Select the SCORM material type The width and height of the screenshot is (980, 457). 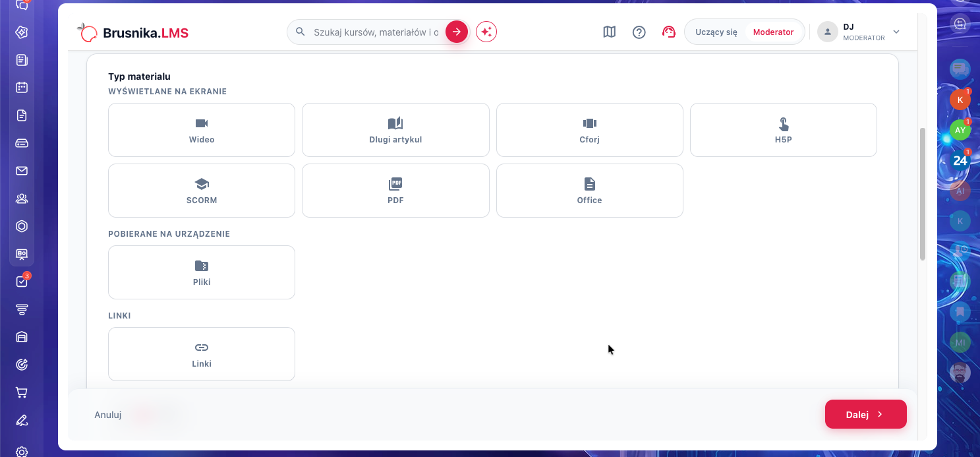click(202, 191)
